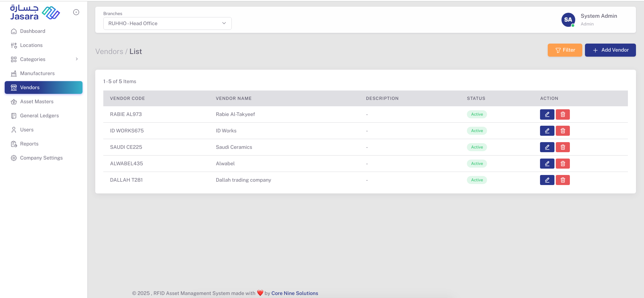Click edit icon for Rabie Al-Takyeef vendor
Viewport: 644px width, 298px height.
coord(547,114)
